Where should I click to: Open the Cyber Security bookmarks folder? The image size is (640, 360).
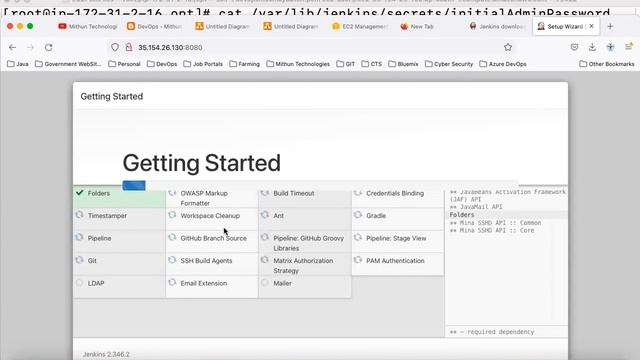click(449, 64)
